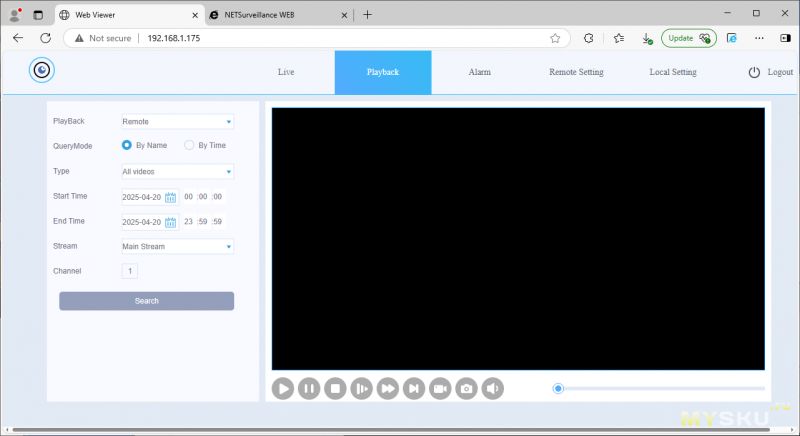Stop the video playback
Image resolution: width=800 pixels, height=436 pixels.
[x=335, y=389]
